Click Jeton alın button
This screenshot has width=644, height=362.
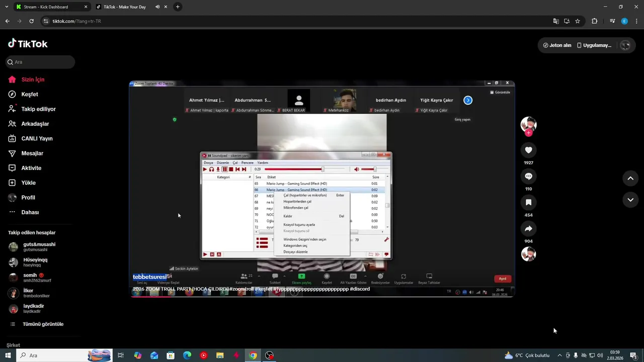(557, 45)
